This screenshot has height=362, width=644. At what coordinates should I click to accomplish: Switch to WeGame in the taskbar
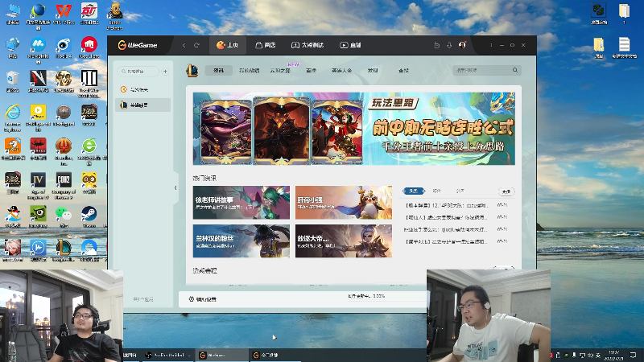click(222, 355)
